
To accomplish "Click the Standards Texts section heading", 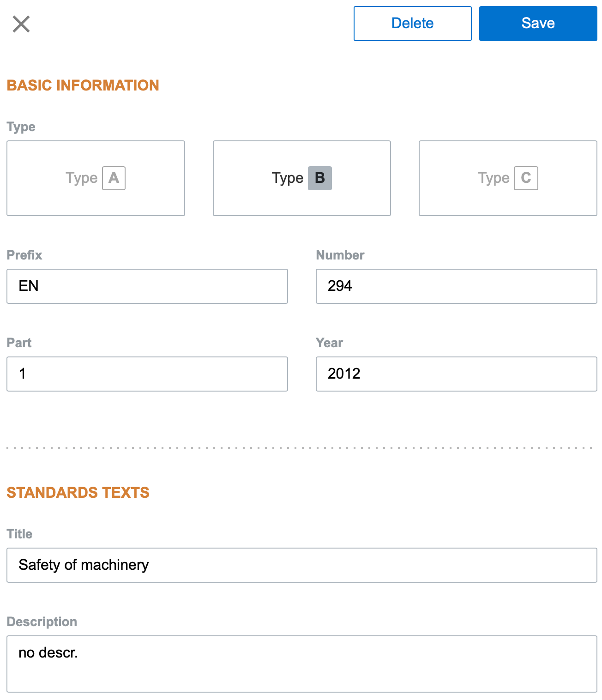I will point(78,493).
